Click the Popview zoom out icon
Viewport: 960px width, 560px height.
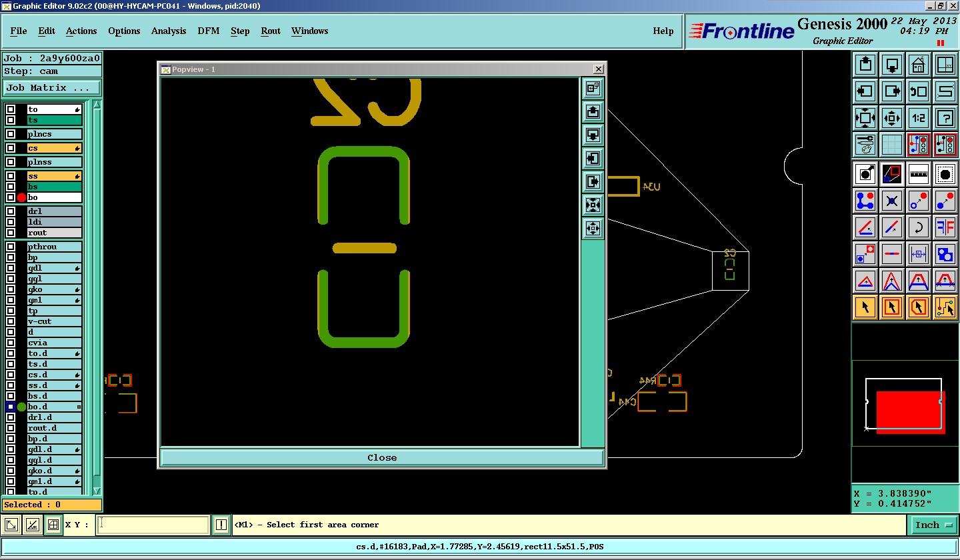point(593,228)
